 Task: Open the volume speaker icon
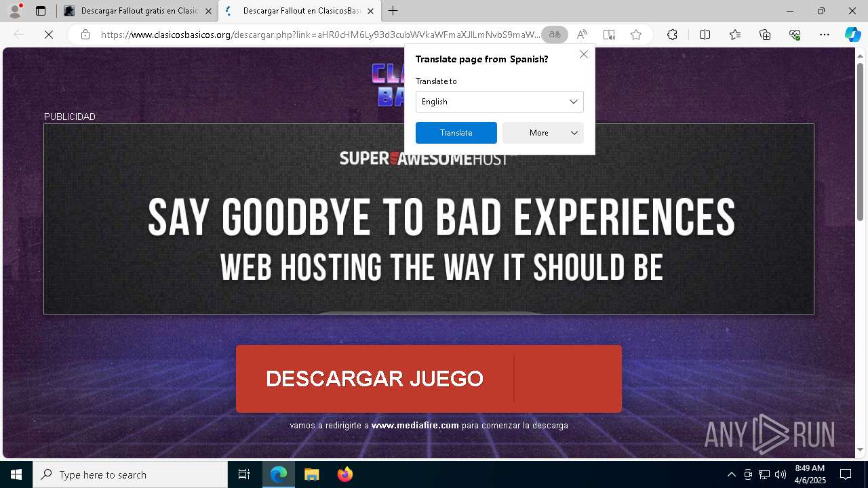[780, 474]
